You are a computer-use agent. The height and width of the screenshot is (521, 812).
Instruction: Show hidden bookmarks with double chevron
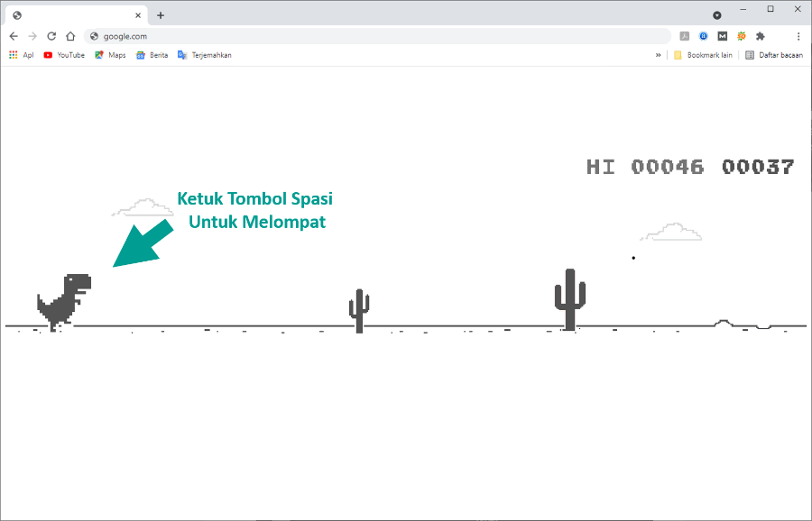tap(659, 55)
